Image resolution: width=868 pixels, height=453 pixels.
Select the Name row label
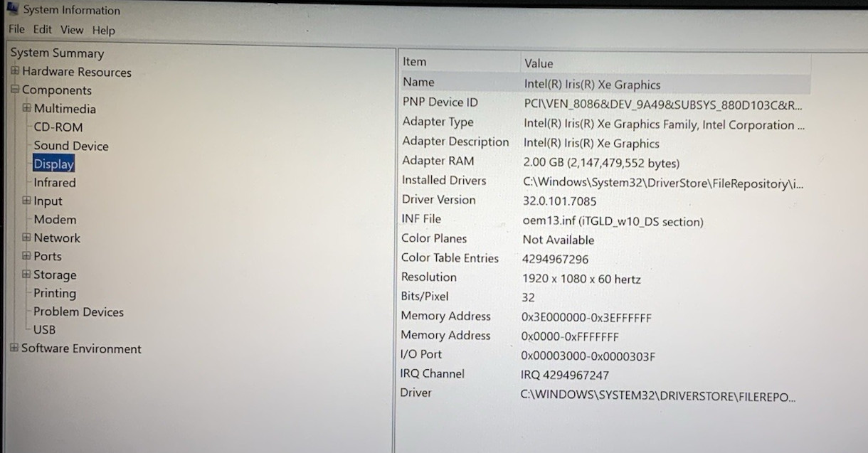click(x=418, y=82)
